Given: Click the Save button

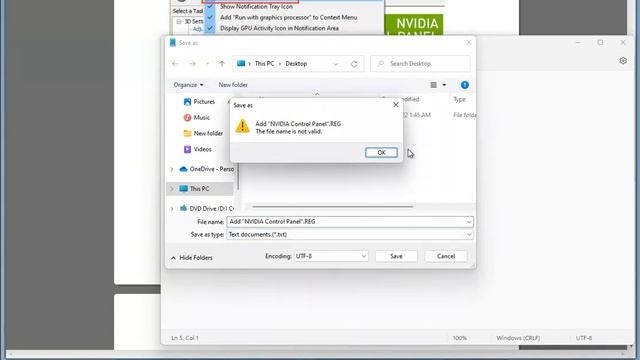Looking at the screenshot, I should point(396,256).
